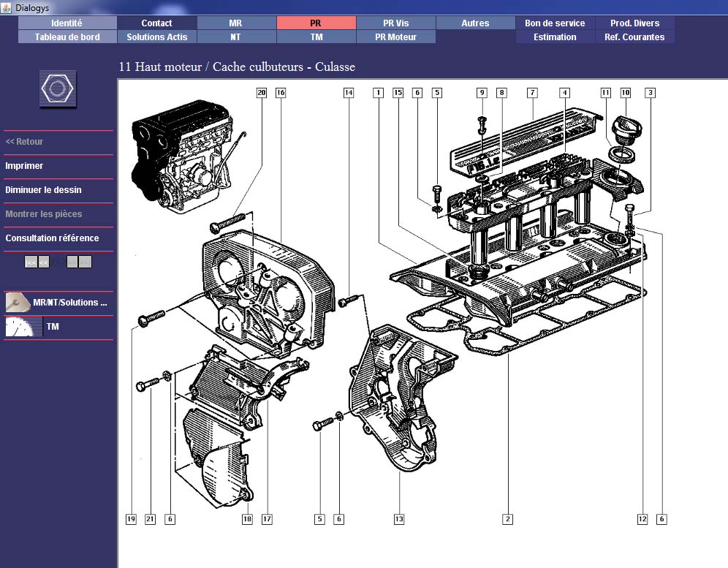Open Consultation référence
Screen dimensions: 728x568
click(x=52, y=238)
